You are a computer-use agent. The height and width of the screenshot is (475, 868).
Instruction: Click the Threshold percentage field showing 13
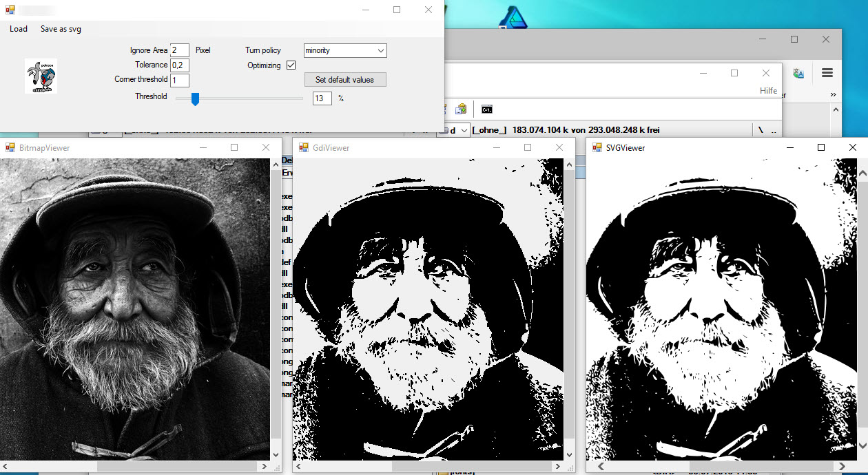pos(322,98)
